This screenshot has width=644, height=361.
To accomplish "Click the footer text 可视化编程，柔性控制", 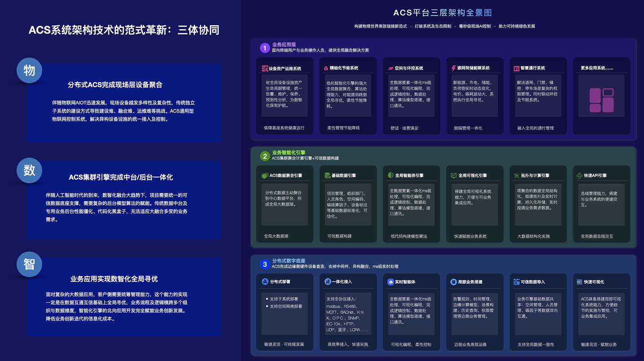I will pyautogui.click(x=411, y=344).
